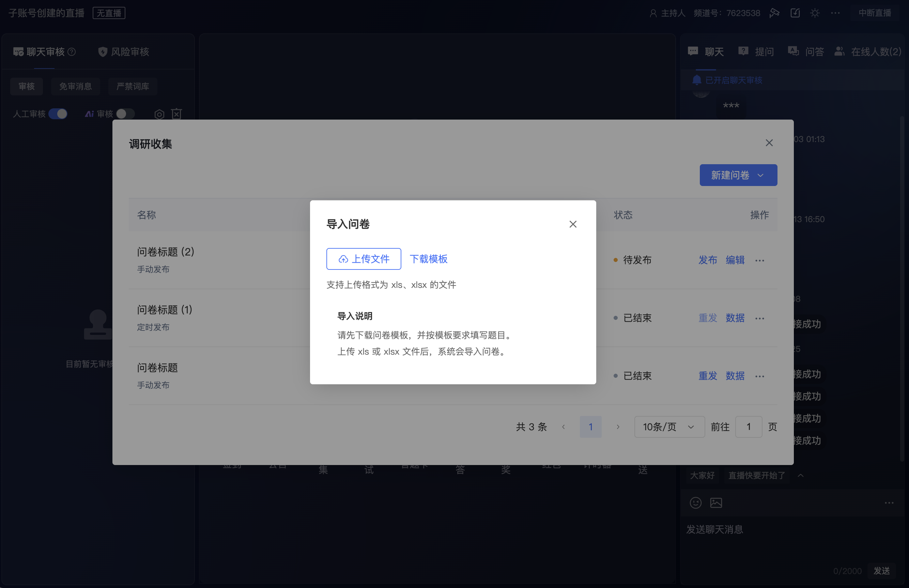The width and height of the screenshot is (909, 588).
Task: Select page 1 in pagination
Action: 590,427
